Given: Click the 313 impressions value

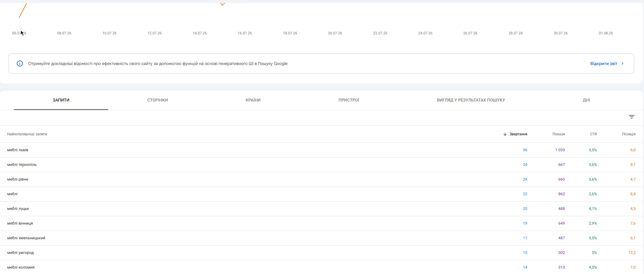Looking at the screenshot, I should [x=562, y=267].
